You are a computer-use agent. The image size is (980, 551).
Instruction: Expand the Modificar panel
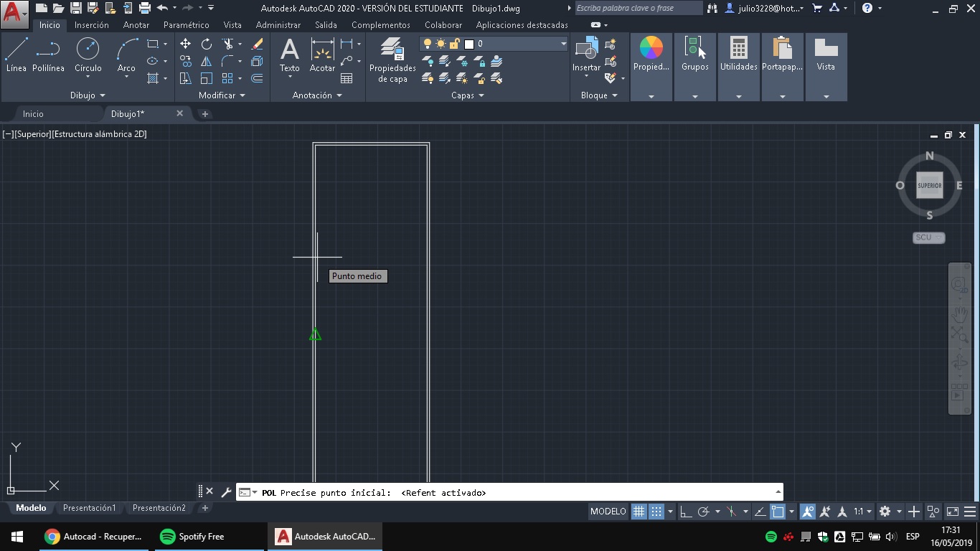[x=222, y=95]
